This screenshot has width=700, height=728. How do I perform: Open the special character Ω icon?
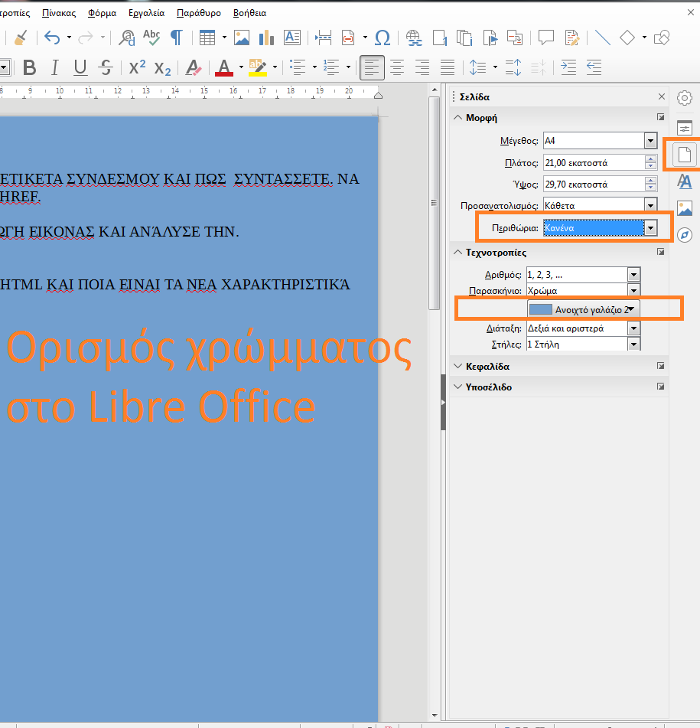pos(383,38)
